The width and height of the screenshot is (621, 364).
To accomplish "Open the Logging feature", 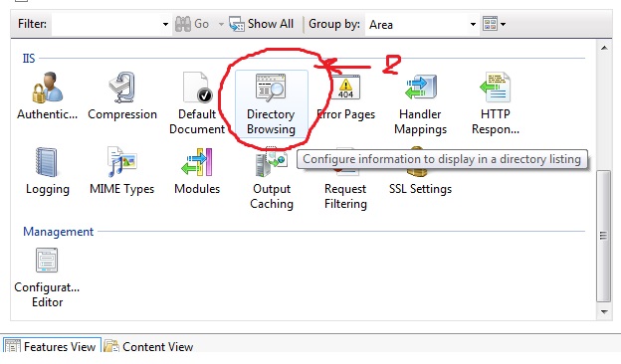I will click(x=47, y=172).
